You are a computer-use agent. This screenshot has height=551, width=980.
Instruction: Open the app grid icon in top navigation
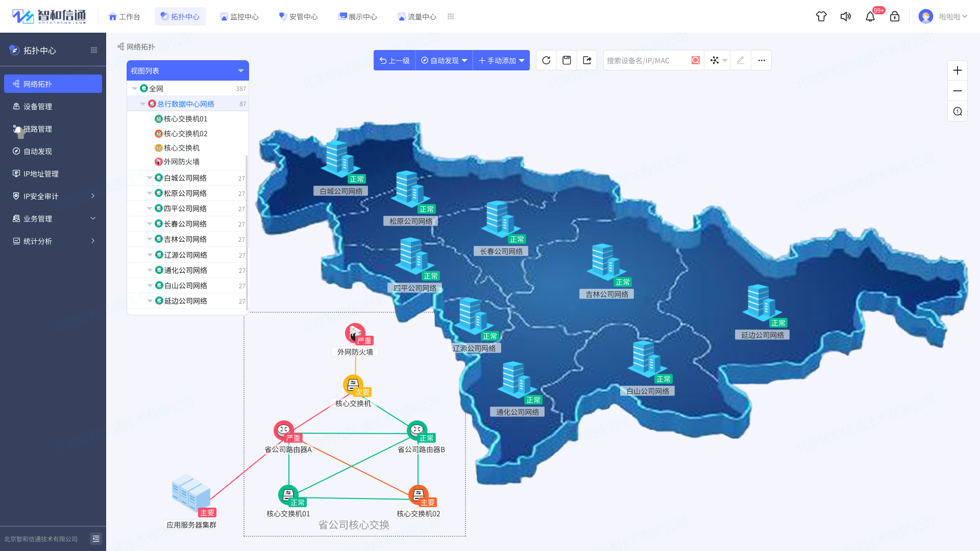click(451, 16)
